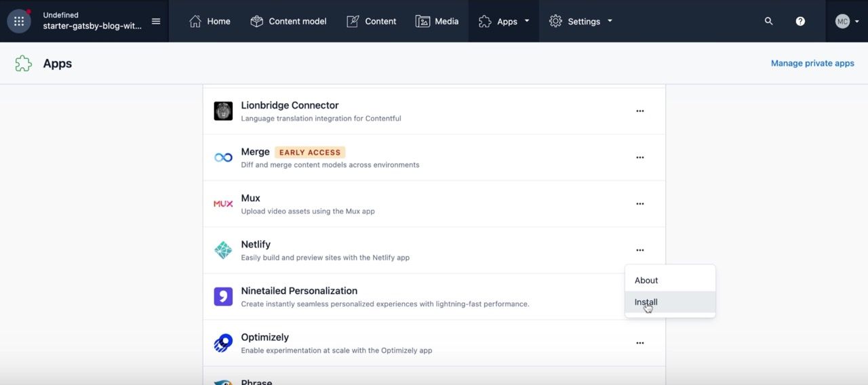Go to the Home nav item
The image size is (868, 385).
pyautogui.click(x=210, y=21)
